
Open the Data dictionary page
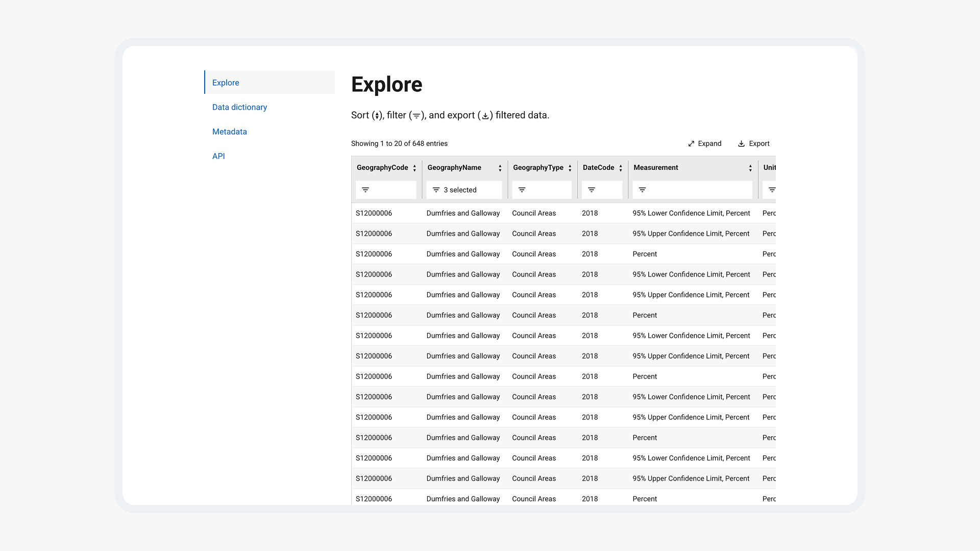pyautogui.click(x=239, y=107)
